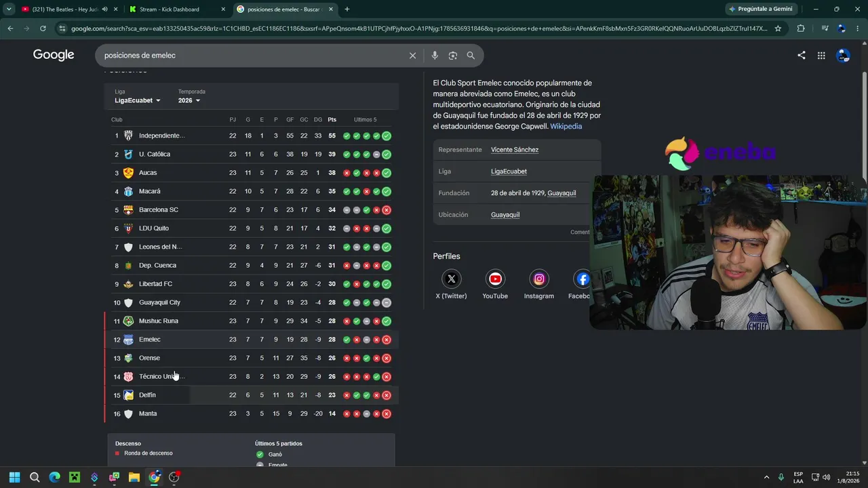This screenshot has height=488, width=868.
Task: Mute The Beatles tab audio
Action: tap(104, 9)
